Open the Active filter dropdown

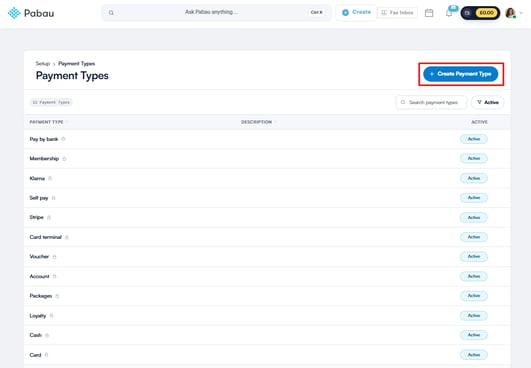[x=487, y=102]
